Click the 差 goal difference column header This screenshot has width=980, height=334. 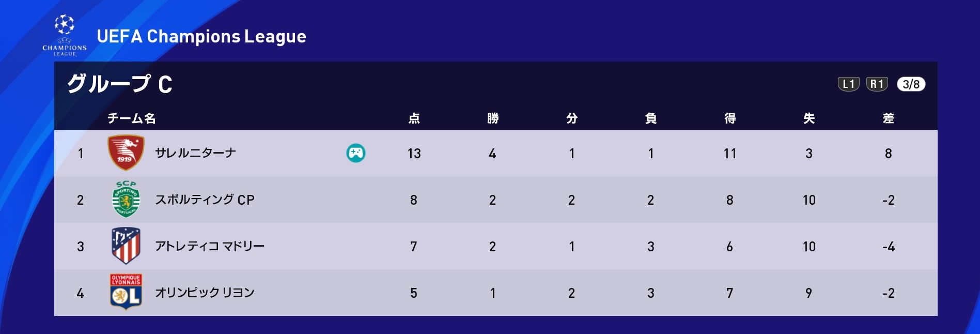click(x=888, y=118)
